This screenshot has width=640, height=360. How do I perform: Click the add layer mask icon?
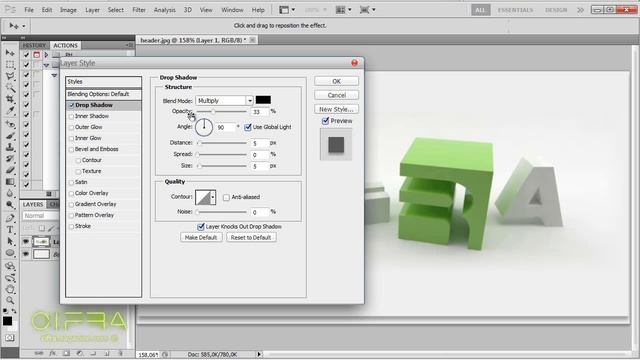66,353
